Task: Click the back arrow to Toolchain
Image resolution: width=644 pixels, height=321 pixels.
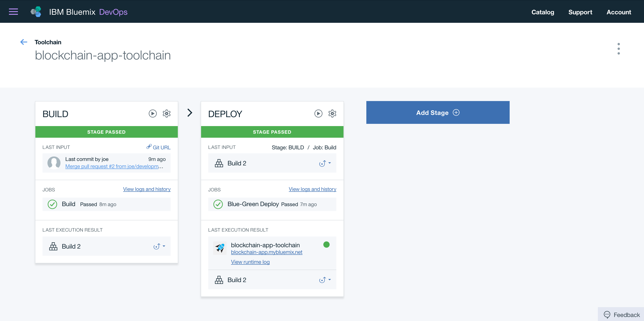Action: (24, 42)
